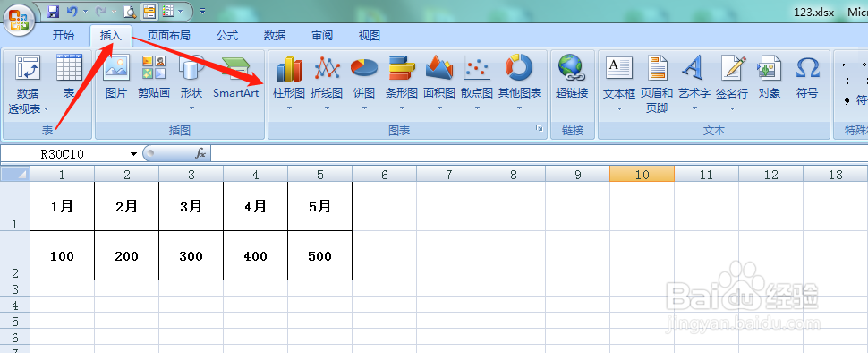Click the Name Box showing R30C10
Image resolution: width=868 pixels, height=353 pixels.
click(63, 153)
